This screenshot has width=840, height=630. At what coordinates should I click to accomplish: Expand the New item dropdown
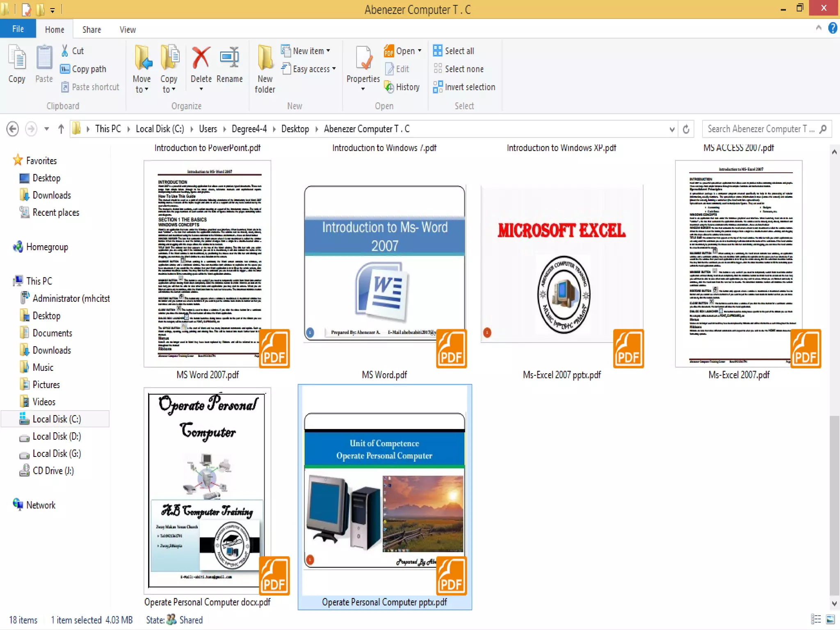(x=311, y=51)
